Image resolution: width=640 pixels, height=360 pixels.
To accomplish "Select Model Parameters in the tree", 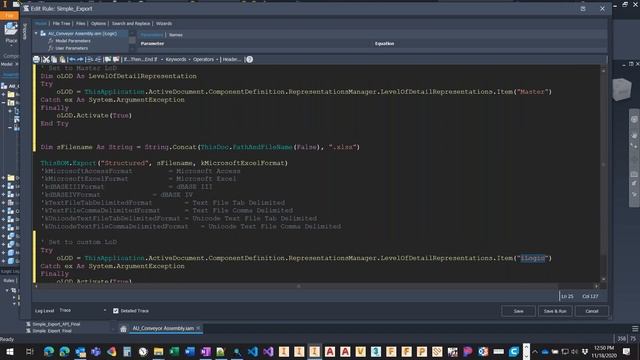I will pos(73,41).
